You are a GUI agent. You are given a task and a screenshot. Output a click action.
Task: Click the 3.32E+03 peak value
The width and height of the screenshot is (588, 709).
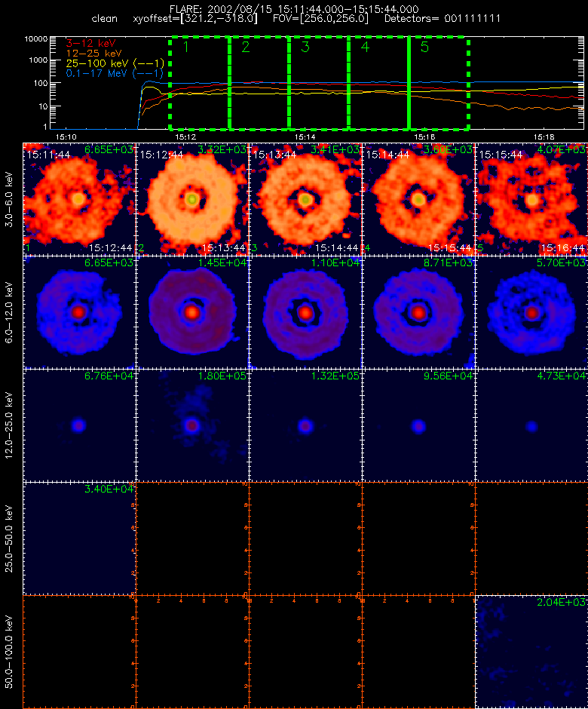(222, 149)
